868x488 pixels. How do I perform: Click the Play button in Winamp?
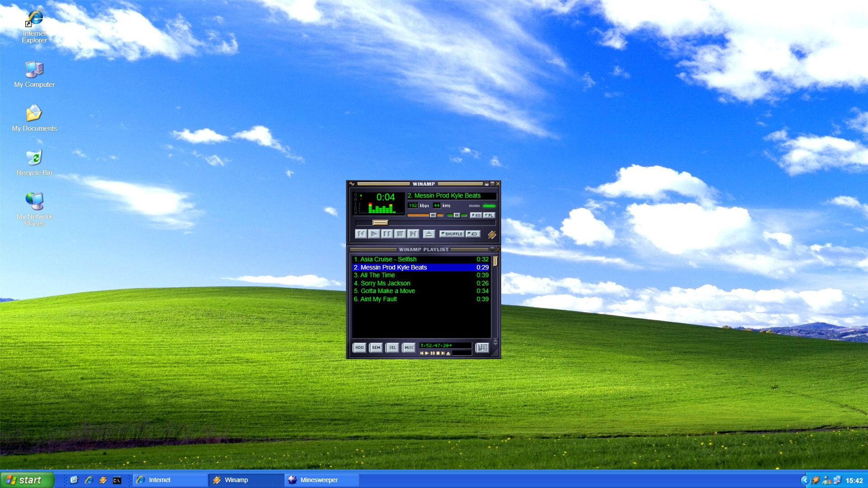pos(374,234)
